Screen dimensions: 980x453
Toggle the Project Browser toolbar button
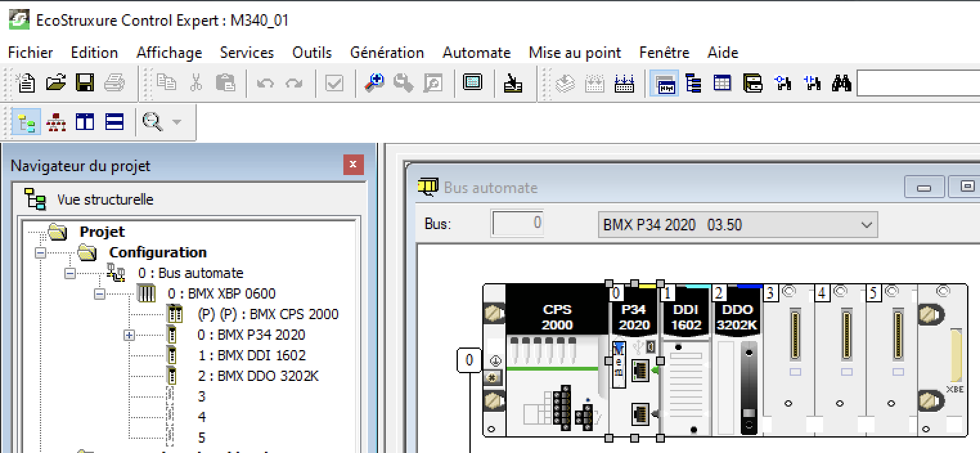(x=665, y=83)
